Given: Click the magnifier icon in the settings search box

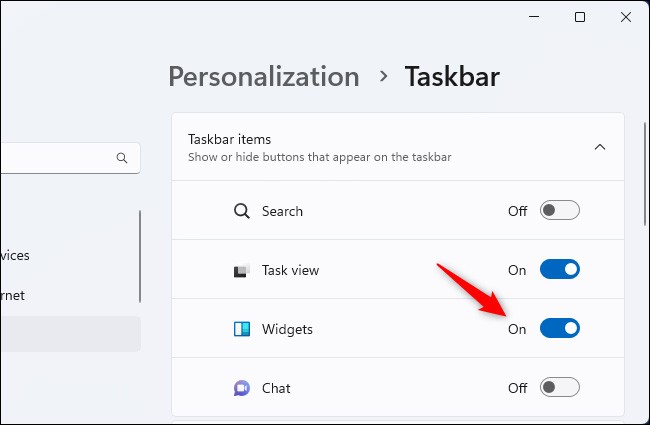Looking at the screenshot, I should (x=122, y=158).
